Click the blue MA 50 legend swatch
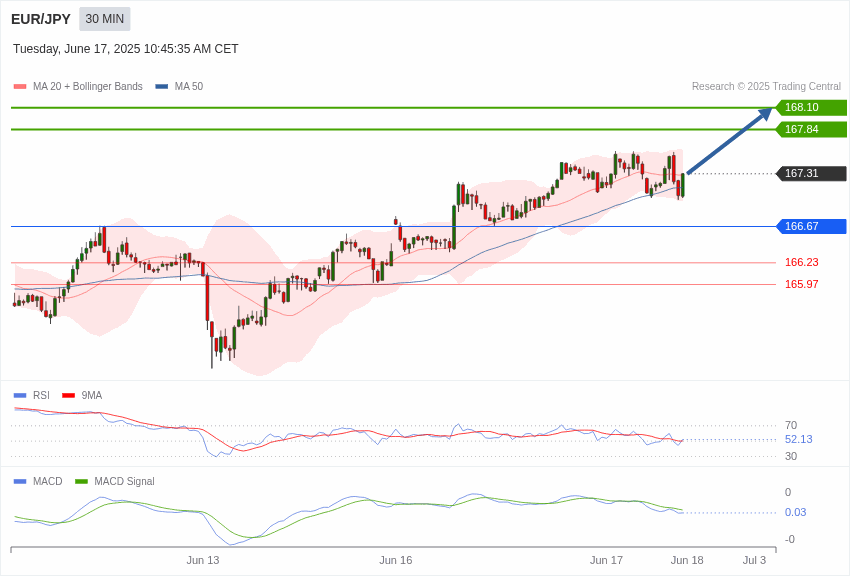The image size is (850, 576). [162, 87]
